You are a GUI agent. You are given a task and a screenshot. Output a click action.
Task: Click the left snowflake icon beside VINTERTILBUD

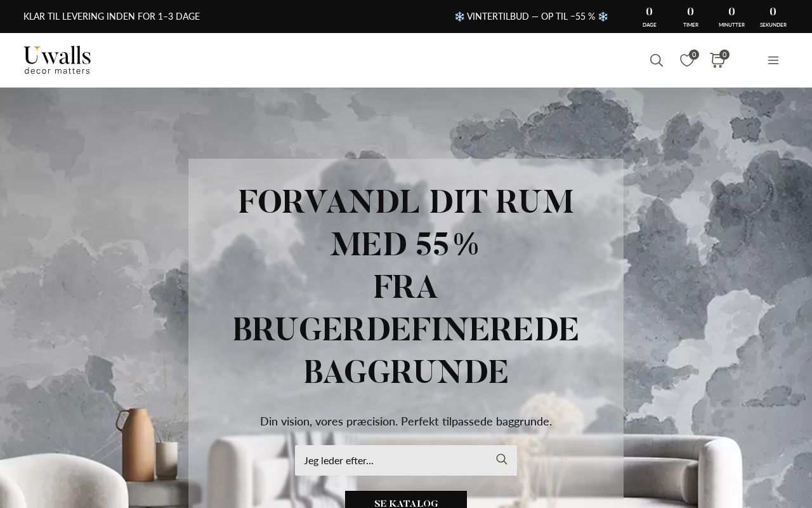click(x=459, y=17)
